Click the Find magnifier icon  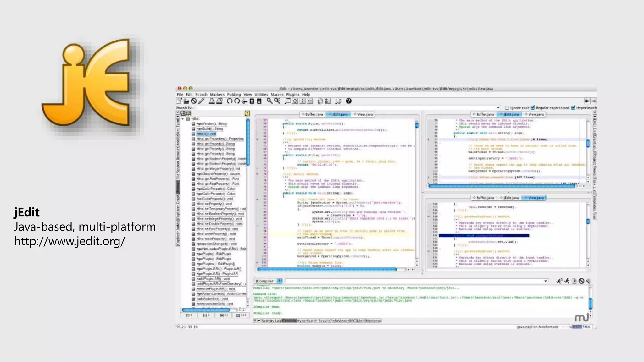pyautogui.click(x=269, y=101)
